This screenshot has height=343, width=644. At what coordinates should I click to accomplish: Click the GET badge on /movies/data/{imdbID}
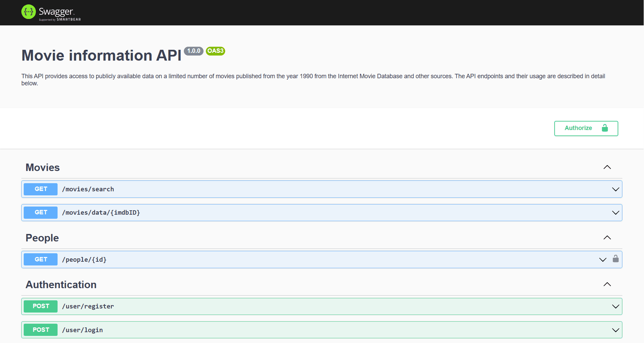[x=40, y=212]
